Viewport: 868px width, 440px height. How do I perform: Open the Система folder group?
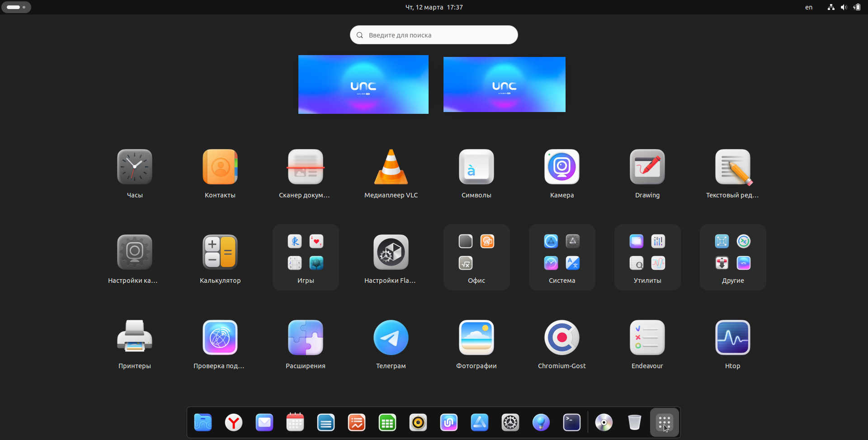pyautogui.click(x=561, y=257)
